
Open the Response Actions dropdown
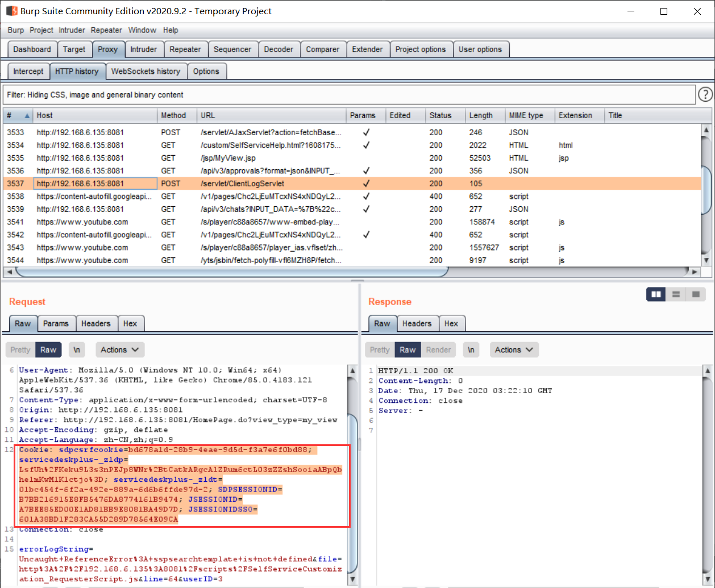pyautogui.click(x=514, y=350)
